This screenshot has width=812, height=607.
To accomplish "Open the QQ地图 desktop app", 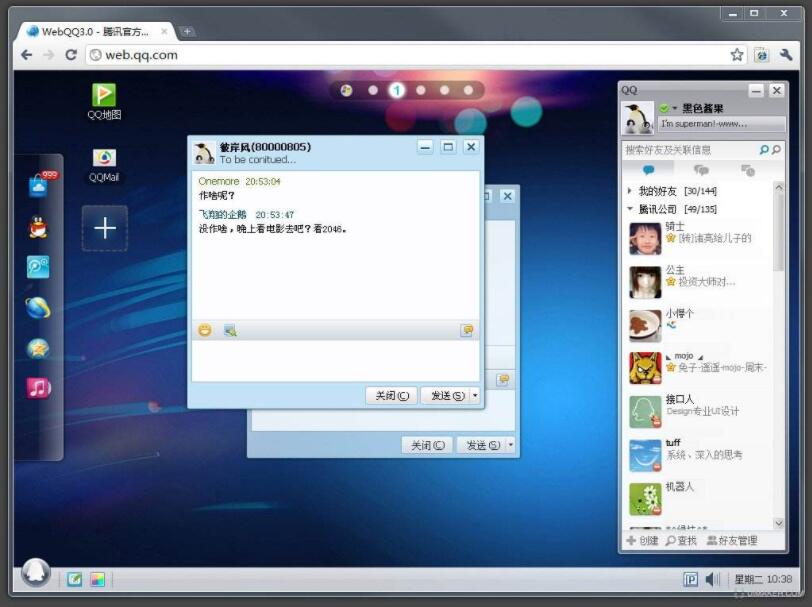I will 104,101.
